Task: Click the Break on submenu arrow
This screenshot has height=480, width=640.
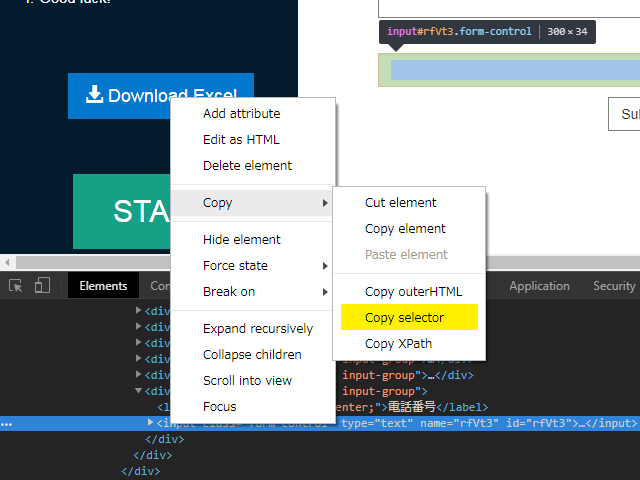Action: (325, 292)
